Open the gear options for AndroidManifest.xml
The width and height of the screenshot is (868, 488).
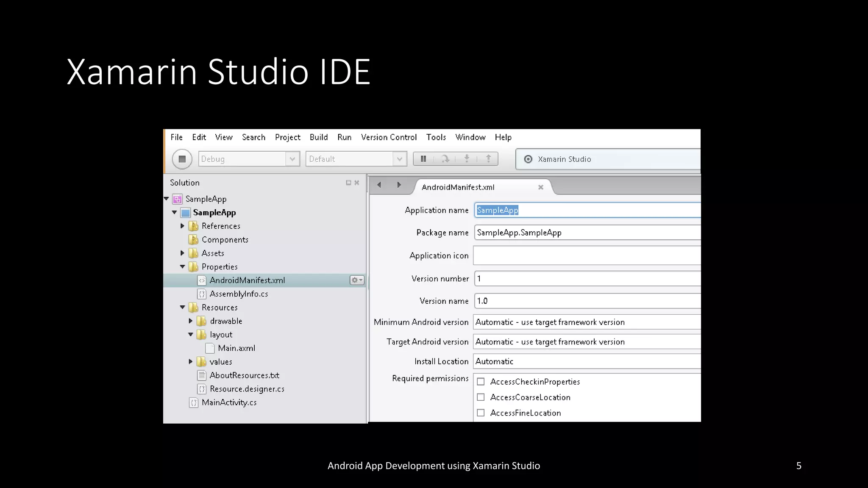pos(357,280)
